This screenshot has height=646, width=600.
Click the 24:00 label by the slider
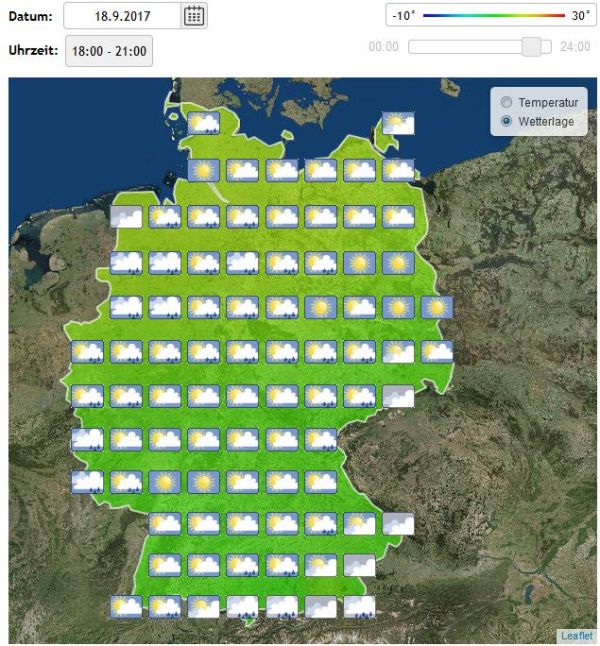(x=575, y=47)
